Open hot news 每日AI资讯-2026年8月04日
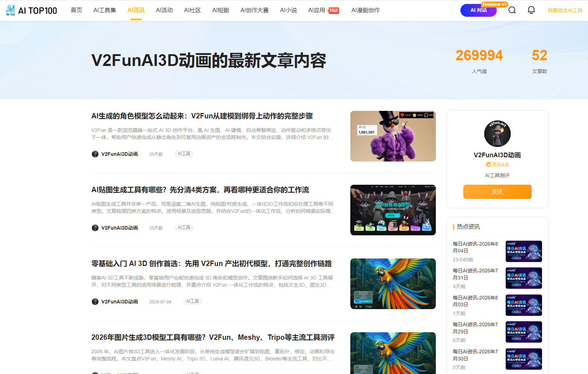588x374 pixels. pos(475,247)
